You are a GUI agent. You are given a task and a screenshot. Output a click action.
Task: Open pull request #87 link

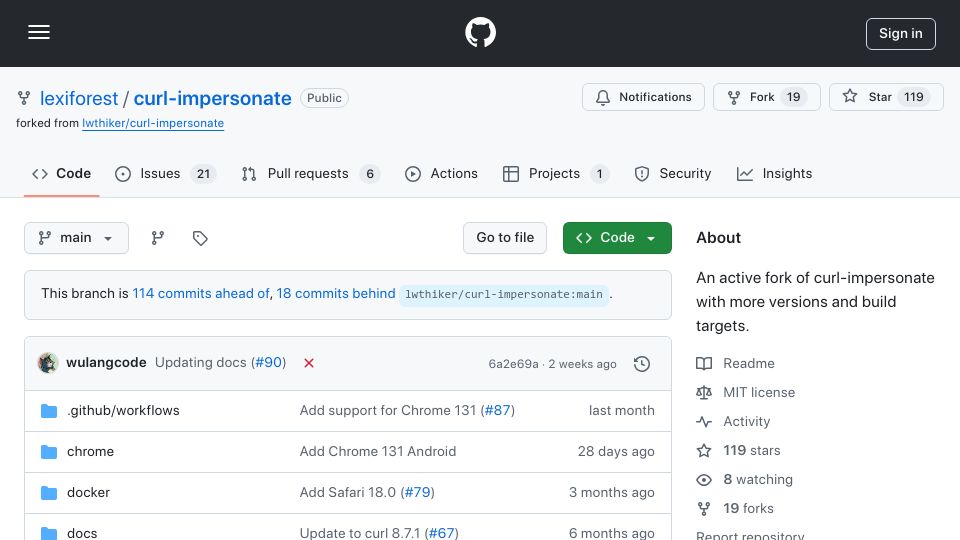tap(497, 411)
